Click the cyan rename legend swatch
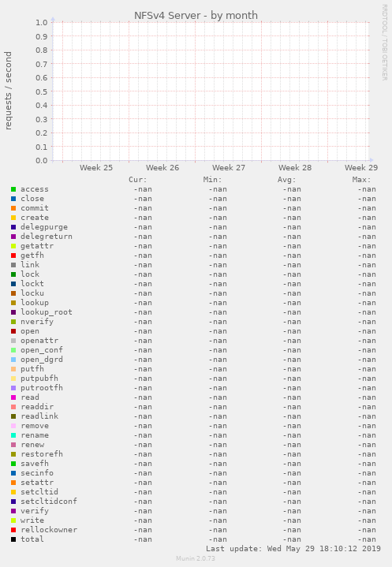The height and width of the screenshot is (567, 392). click(13, 435)
